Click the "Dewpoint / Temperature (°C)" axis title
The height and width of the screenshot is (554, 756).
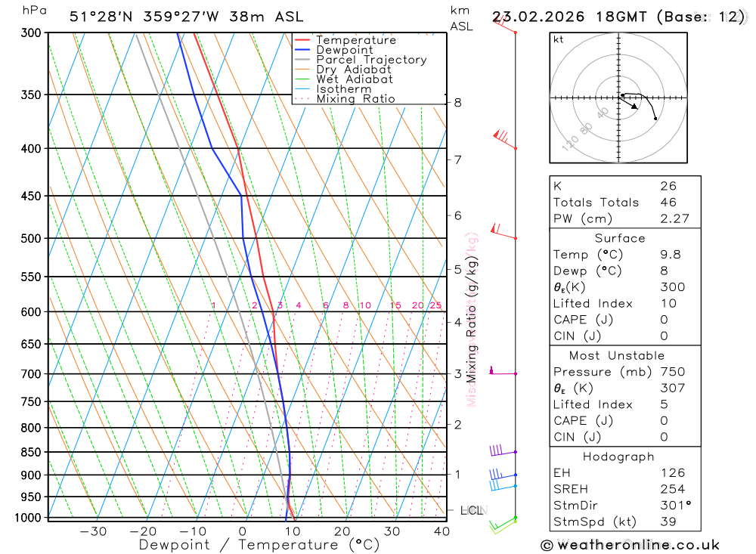click(259, 546)
